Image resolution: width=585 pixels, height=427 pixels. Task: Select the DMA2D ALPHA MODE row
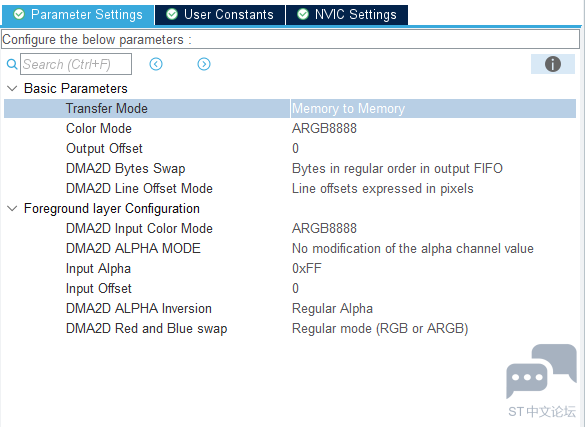tap(290, 248)
